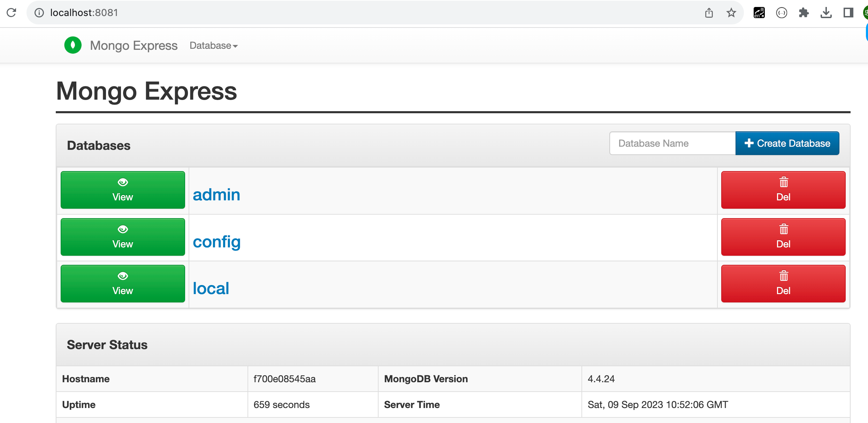The width and height of the screenshot is (868, 423).
Task: Delete the config database
Action: pos(783,237)
